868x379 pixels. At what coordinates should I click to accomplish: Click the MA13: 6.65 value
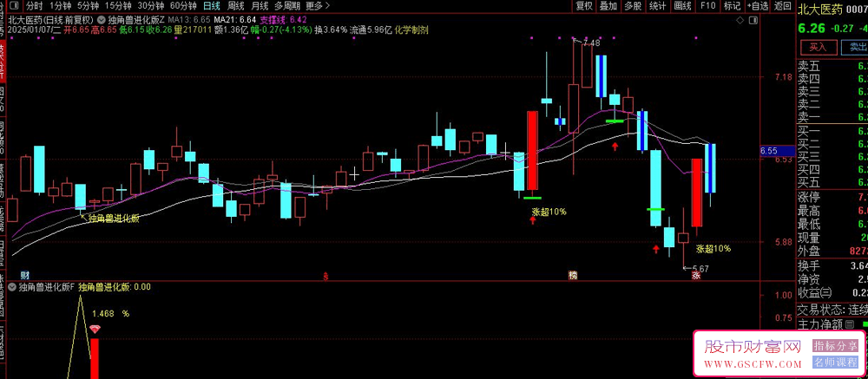tap(188, 21)
